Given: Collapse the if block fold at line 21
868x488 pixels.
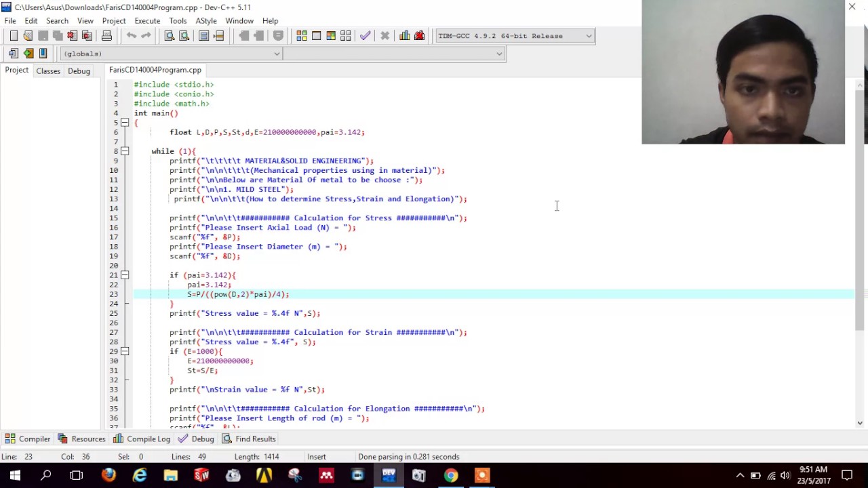Looking at the screenshot, I should [125, 275].
